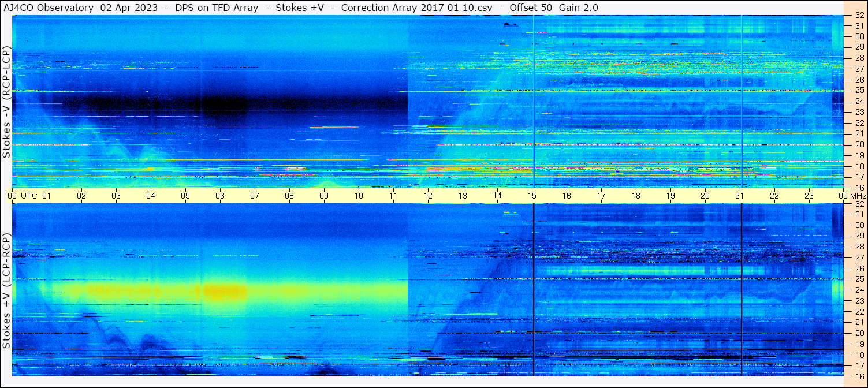Click the 25 MHz label of Stokes +V panel
This screenshot has height=388, width=868.
(859, 279)
